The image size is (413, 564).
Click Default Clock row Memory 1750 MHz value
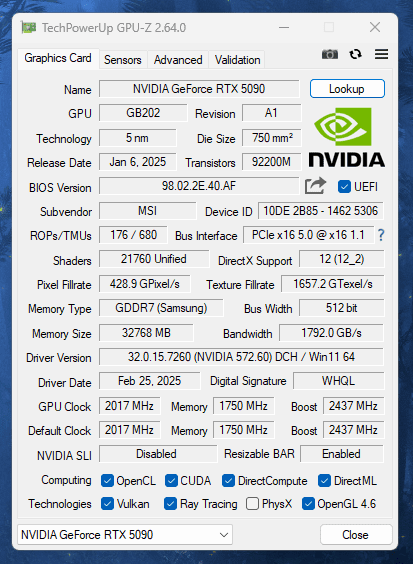(244, 430)
